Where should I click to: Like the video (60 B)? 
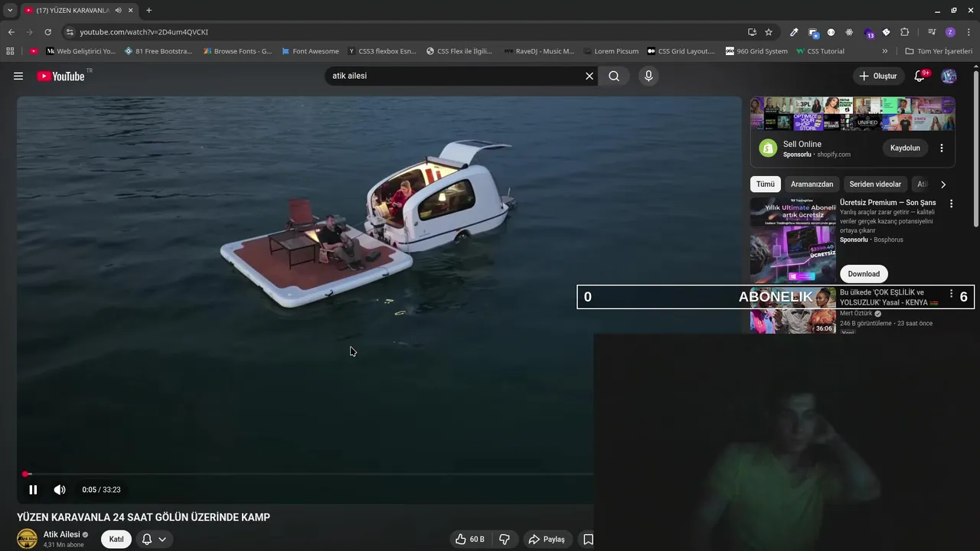(x=469, y=540)
